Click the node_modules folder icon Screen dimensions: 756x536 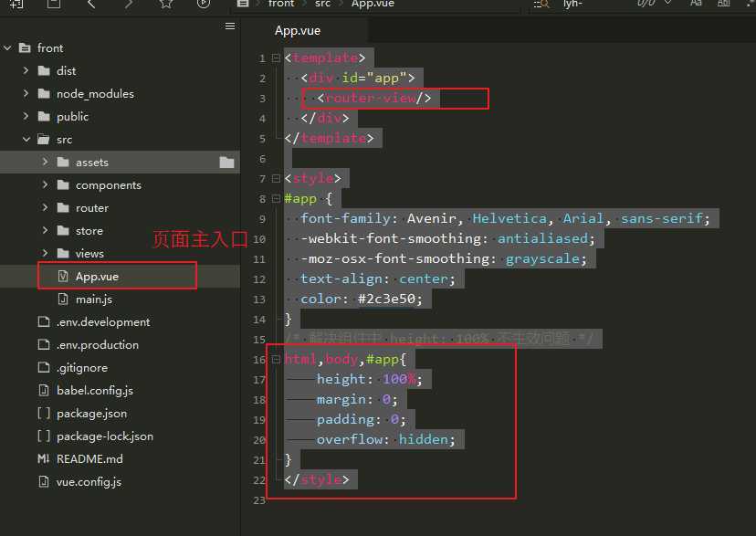44,93
